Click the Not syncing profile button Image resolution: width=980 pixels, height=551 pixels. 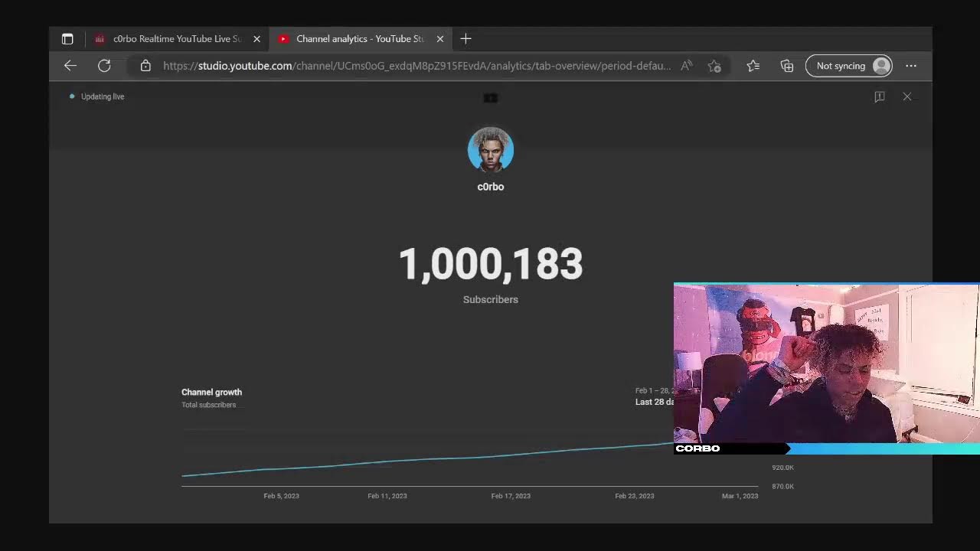pos(848,66)
